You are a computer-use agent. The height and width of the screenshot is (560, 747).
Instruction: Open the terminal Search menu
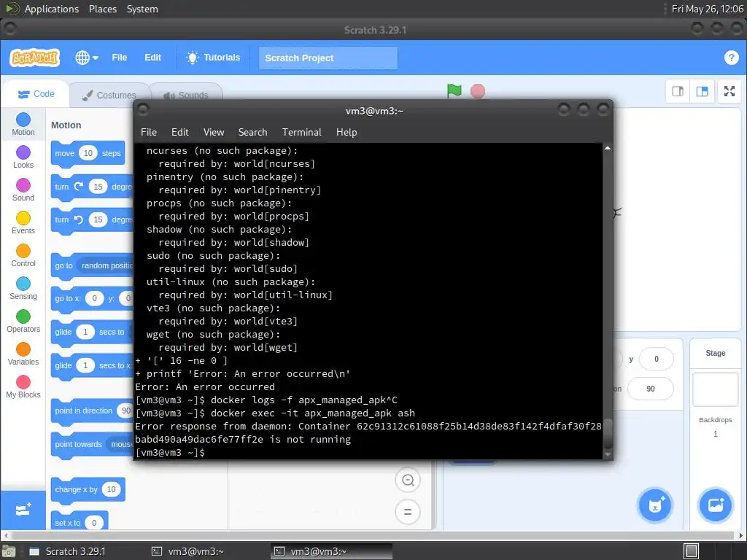252,132
